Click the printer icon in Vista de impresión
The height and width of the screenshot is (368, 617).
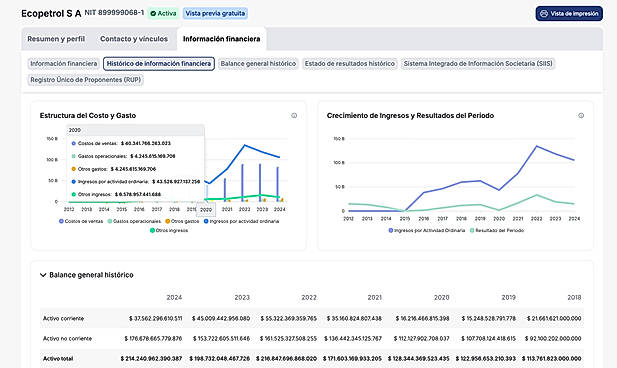coord(544,13)
